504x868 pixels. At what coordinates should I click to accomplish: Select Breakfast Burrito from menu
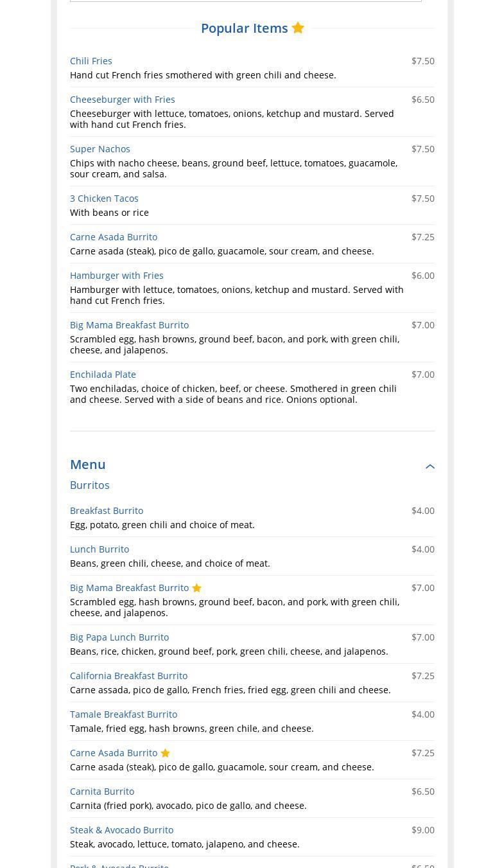coord(107,511)
